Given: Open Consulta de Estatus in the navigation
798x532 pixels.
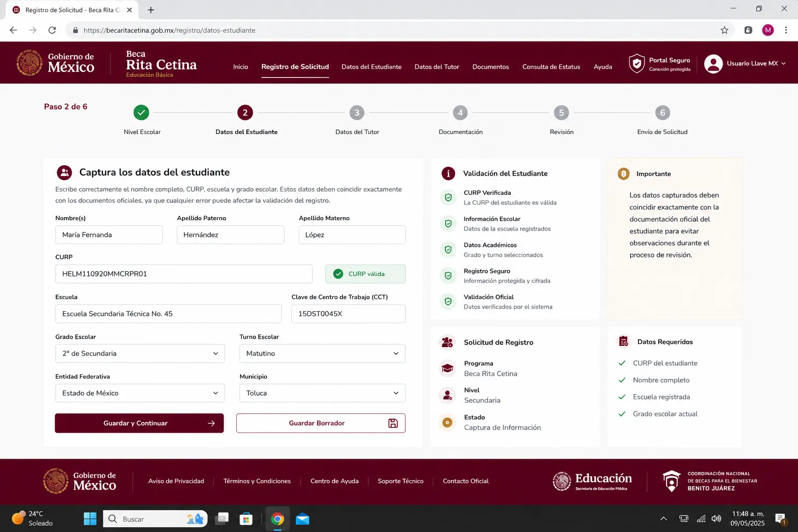Looking at the screenshot, I should tap(551, 67).
